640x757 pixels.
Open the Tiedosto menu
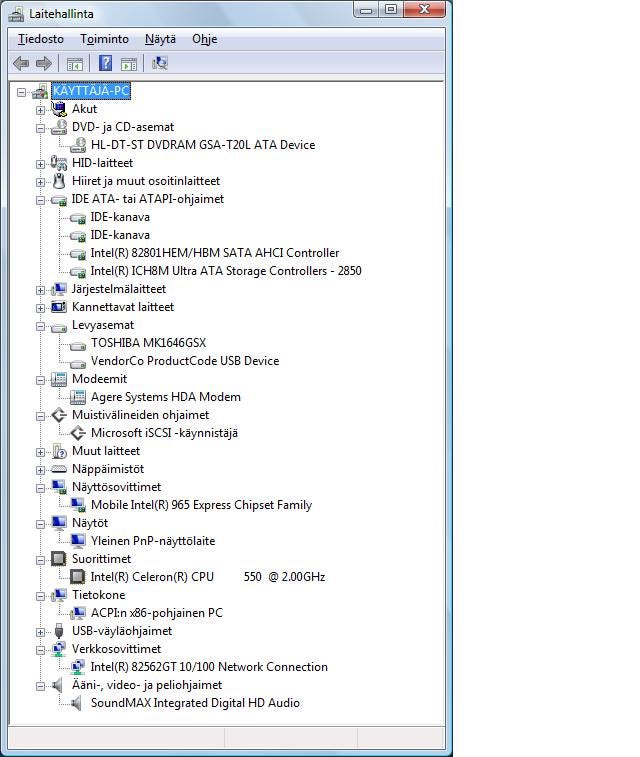41,39
